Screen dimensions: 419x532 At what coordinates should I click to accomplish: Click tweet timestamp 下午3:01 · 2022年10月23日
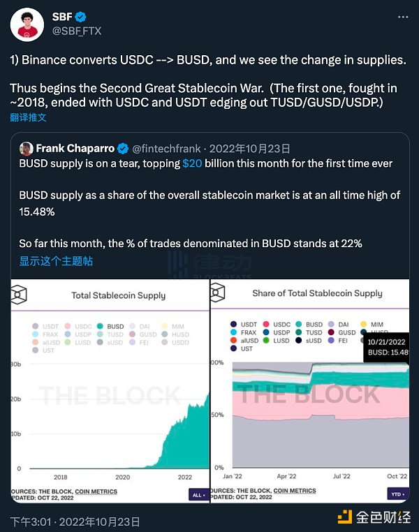(x=75, y=521)
